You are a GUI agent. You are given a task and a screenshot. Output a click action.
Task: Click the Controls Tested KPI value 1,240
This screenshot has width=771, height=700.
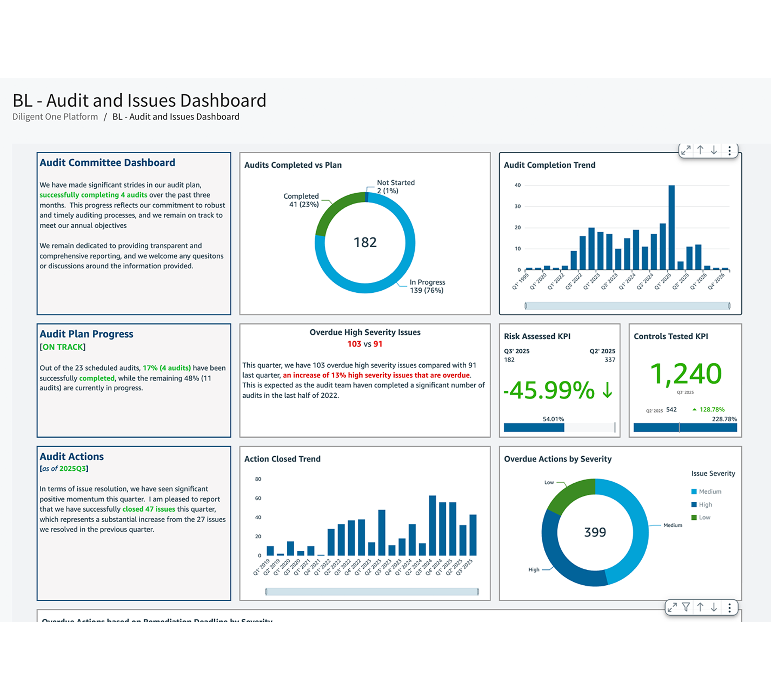[x=685, y=373]
